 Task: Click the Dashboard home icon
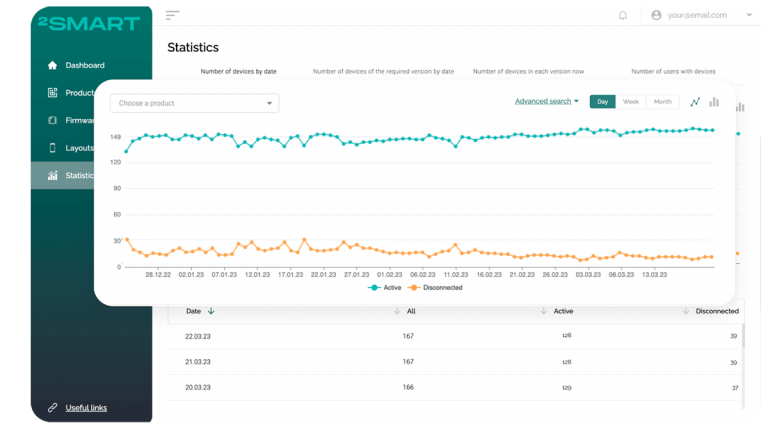[52, 65]
